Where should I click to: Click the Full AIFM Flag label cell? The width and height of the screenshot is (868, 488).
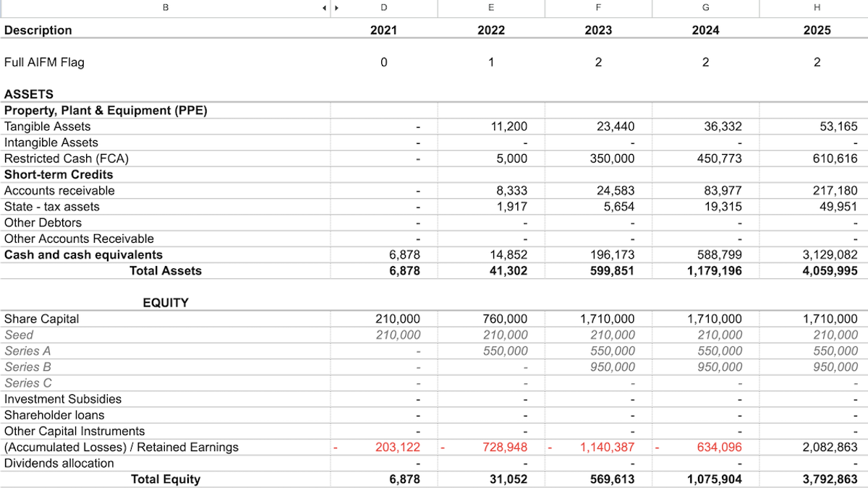(x=43, y=62)
